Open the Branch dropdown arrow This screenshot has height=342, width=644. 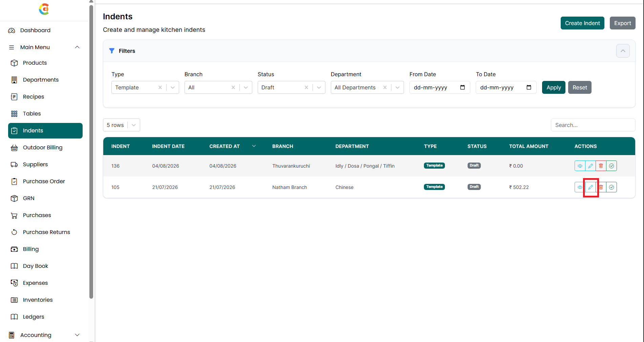coord(246,87)
